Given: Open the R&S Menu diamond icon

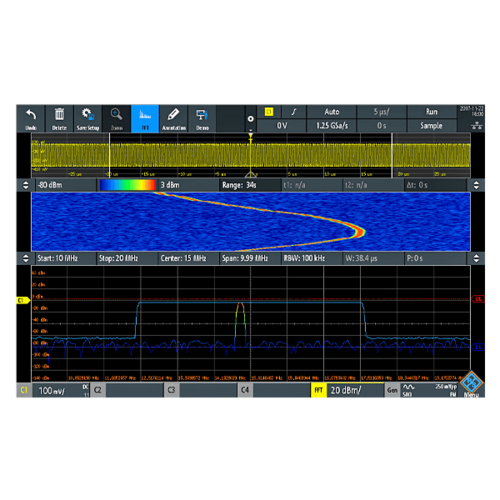Looking at the screenshot, I should (471, 383).
